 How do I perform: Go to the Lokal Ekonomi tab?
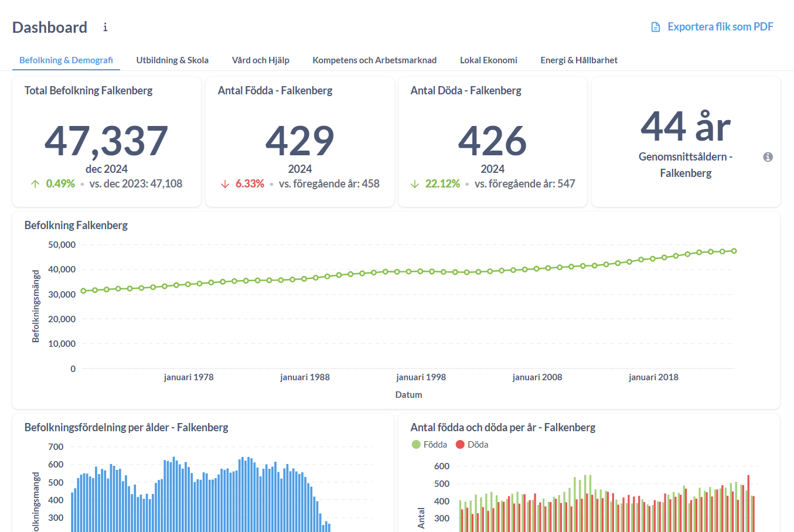(x=489, y=60)
